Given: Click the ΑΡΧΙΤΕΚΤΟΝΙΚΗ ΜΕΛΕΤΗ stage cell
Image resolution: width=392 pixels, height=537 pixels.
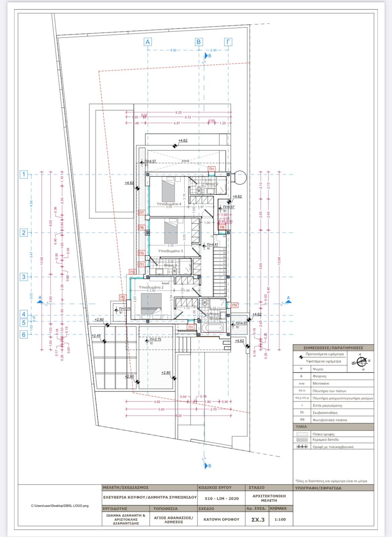Looking at the screenshot, I should 269,498.
